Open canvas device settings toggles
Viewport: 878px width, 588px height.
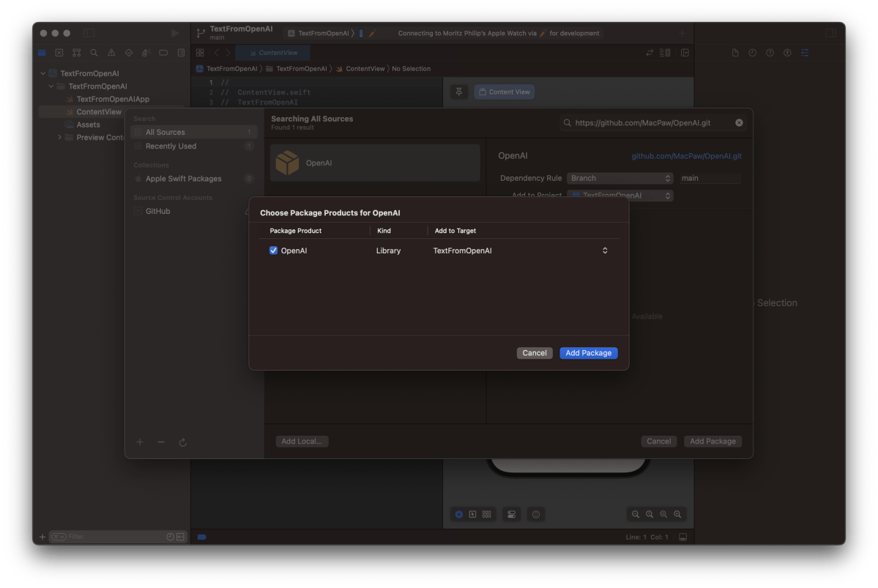point(511,514)
